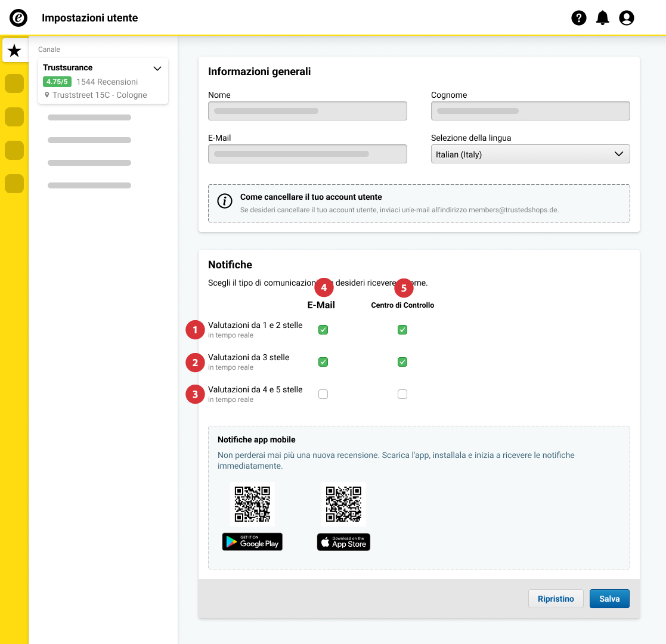
Task: Click the 'Centro di Controllo' column header
Action: point(402,305)
